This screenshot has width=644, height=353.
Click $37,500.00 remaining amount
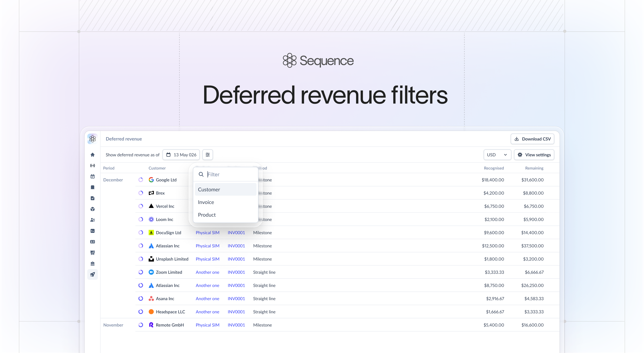[x=533, y=246]
